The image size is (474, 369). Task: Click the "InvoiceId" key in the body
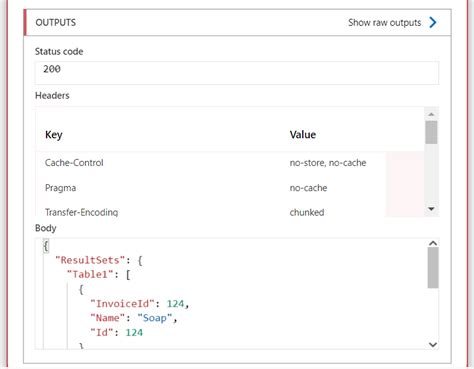click(x=123, y=304)
